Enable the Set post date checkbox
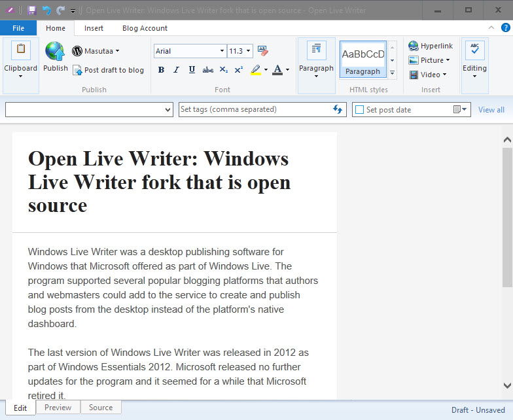 tap(360, 110)
